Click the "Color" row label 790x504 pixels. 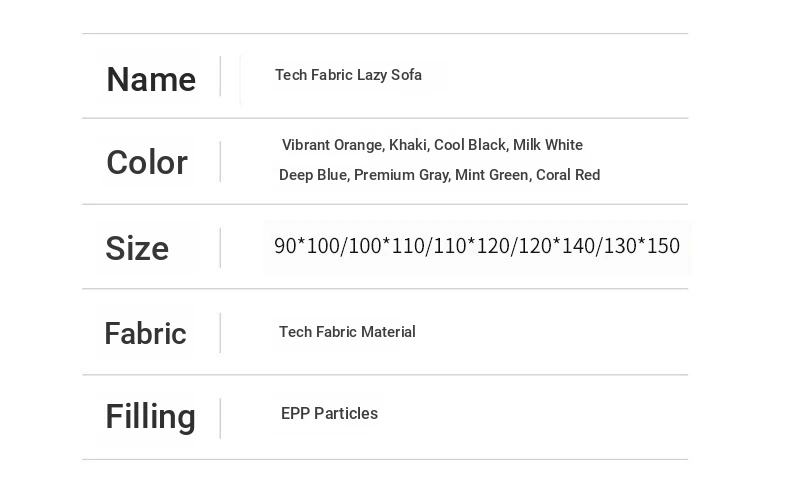click(x=147, y=162)
